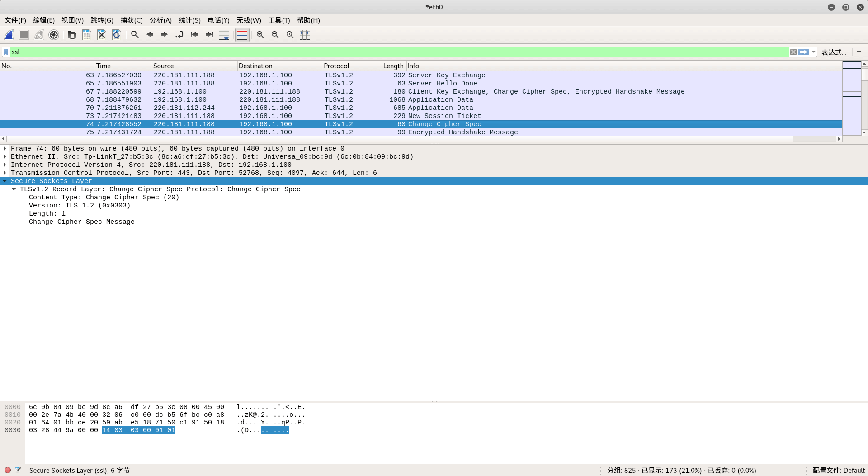The image size is (868, 476).
Task: Close this capture file icon
Action: click(x=102, y=35)
